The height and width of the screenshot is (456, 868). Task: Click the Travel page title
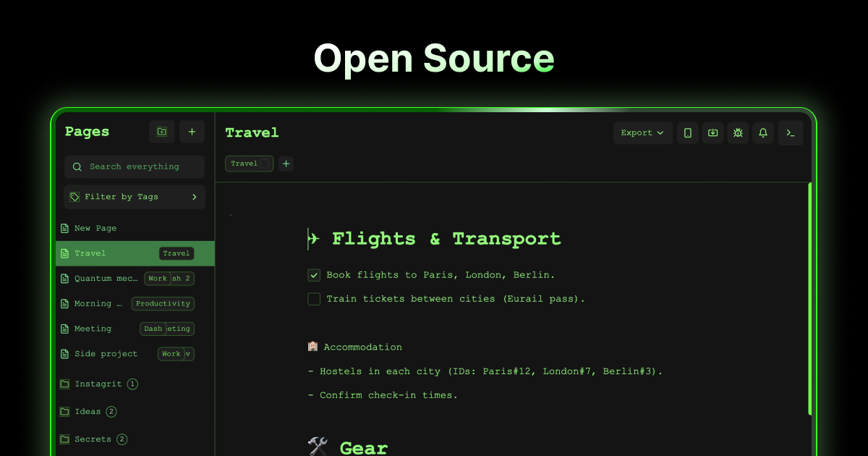pyautogui.click(x=252, y=132)
